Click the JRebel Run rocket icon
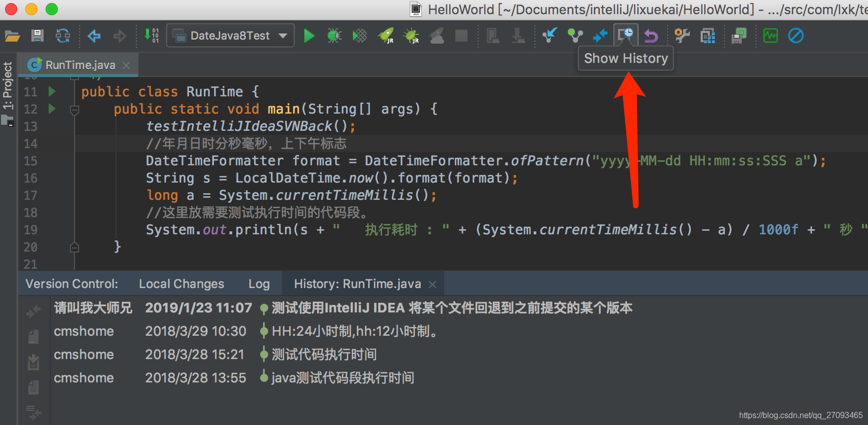Screen dimensions: 868x425 click(386, 36)
